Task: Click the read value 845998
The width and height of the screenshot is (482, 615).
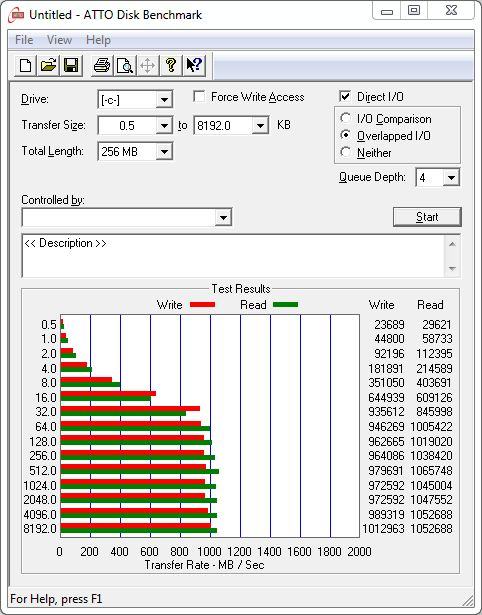Action: click(x=434, y=412)
